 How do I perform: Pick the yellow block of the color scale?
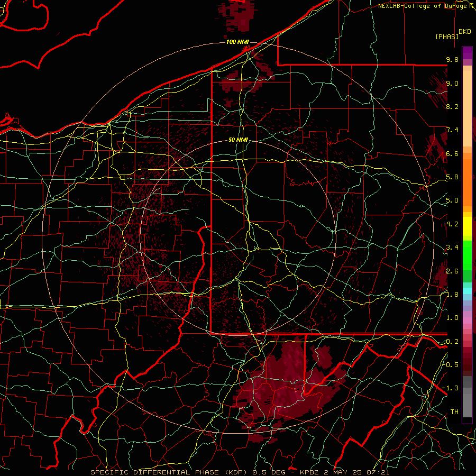[467, 226]
